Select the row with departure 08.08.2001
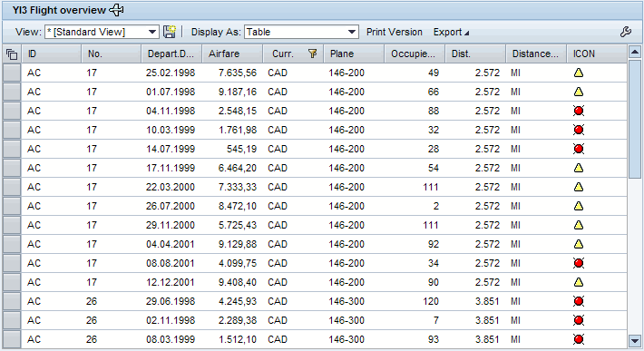Screen dimensions: 644x351 (12, 263)
